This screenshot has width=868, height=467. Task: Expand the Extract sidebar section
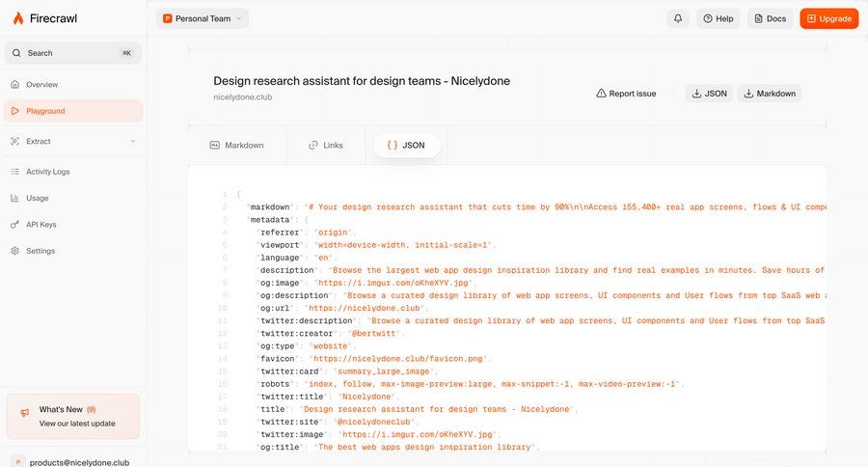tap(132, 142)
